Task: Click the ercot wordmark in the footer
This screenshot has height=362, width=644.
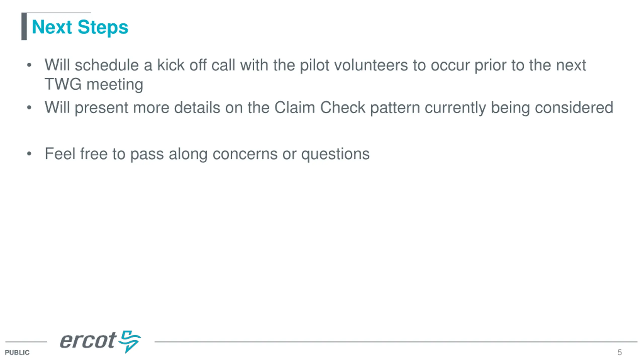Action: (x=88, y=340)
